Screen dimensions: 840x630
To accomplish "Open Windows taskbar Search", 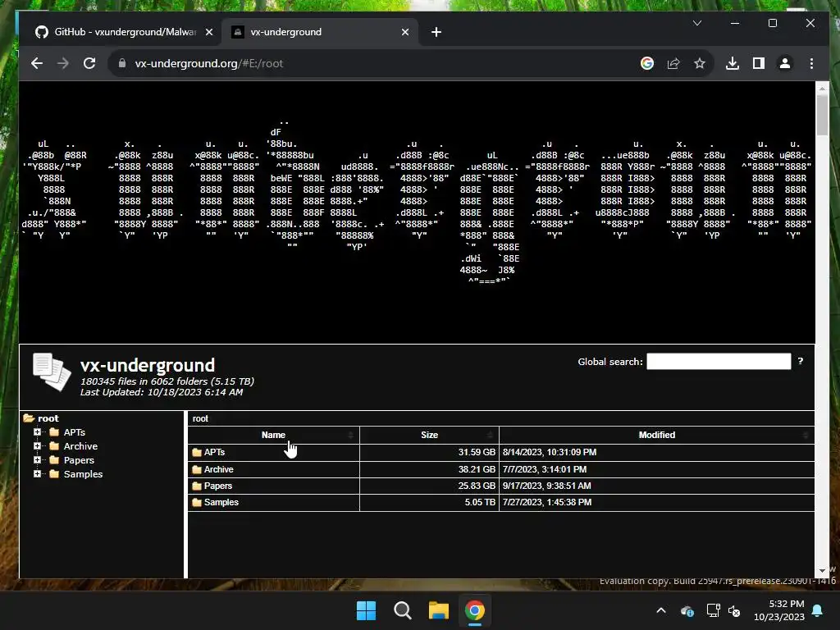I will click(402, 610).
